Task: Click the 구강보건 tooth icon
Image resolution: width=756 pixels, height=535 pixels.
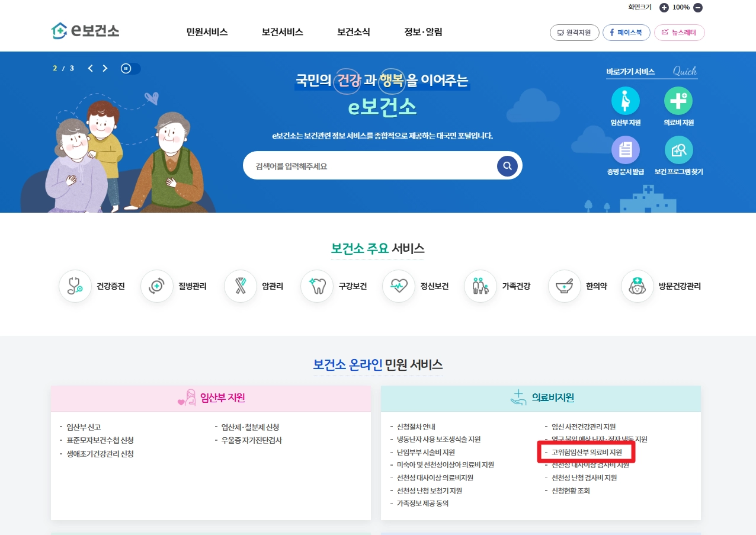Action: click(318, 286)
